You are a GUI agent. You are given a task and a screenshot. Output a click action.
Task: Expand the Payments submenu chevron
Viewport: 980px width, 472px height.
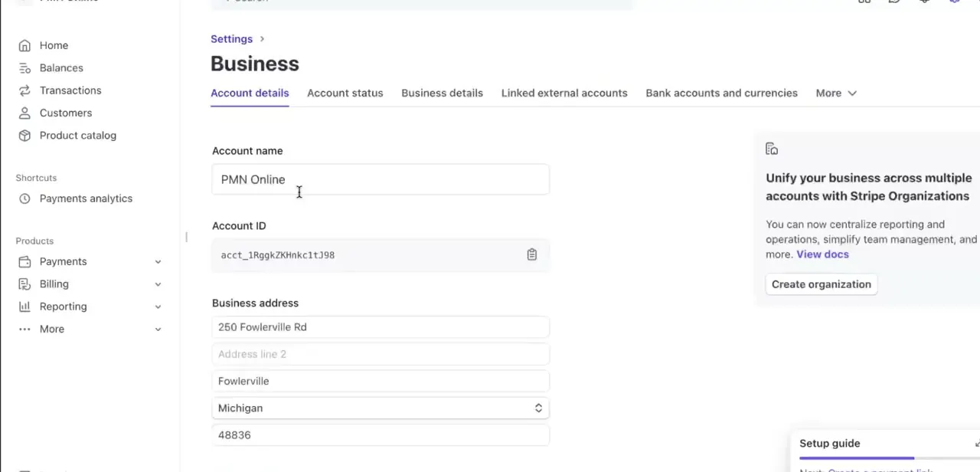pos(158,262)
